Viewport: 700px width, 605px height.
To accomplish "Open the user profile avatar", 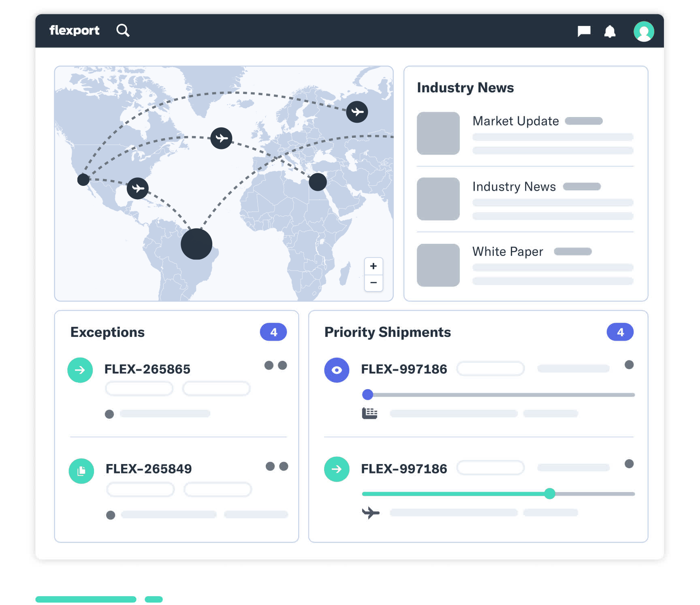I will coord(644,31).
